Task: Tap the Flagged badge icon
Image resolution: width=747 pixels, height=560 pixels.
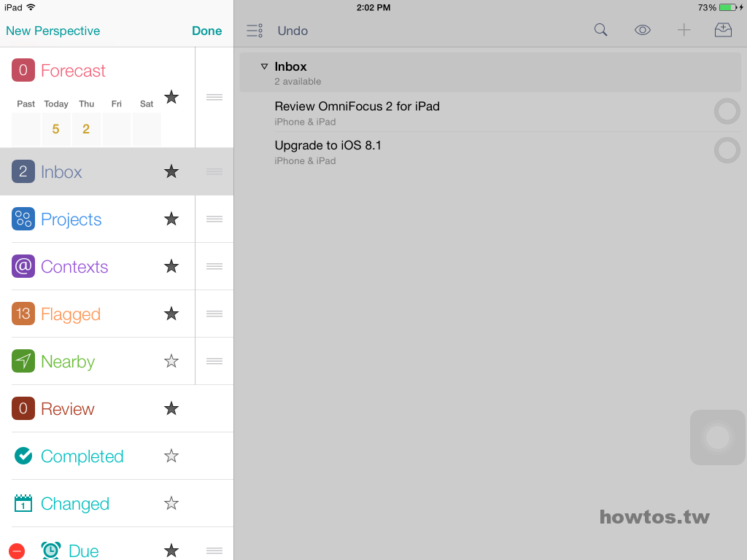Action: (x=23, y=314)
